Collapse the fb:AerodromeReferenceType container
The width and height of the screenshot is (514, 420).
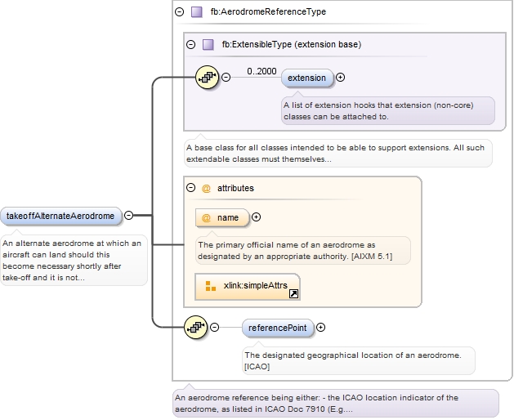click(x=179, y=12)
